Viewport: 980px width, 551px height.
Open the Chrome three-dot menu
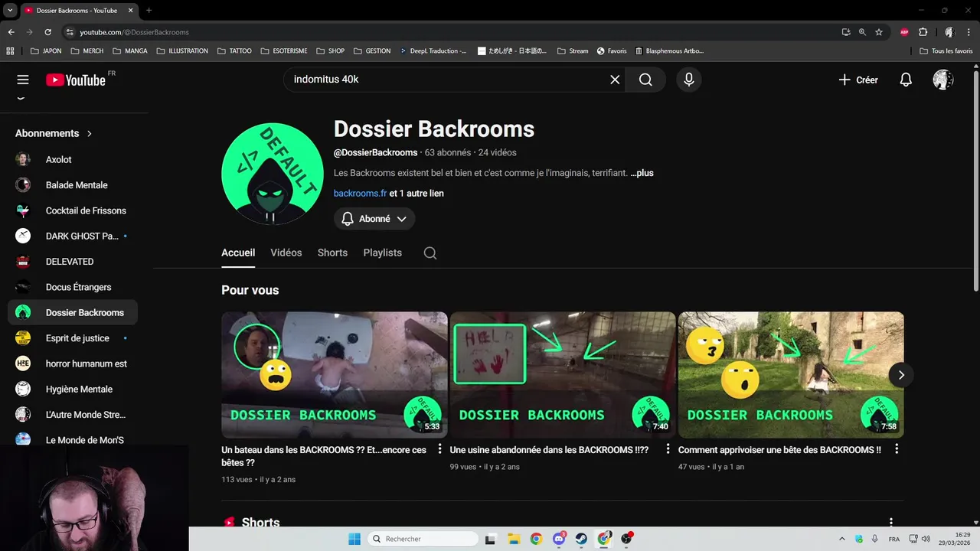pos(968,32)
